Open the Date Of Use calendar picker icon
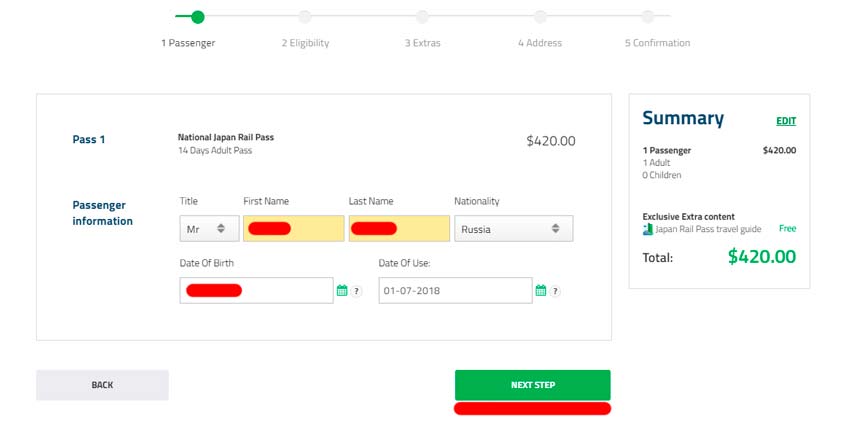850x422 pixels. click(x=541, y=291)
